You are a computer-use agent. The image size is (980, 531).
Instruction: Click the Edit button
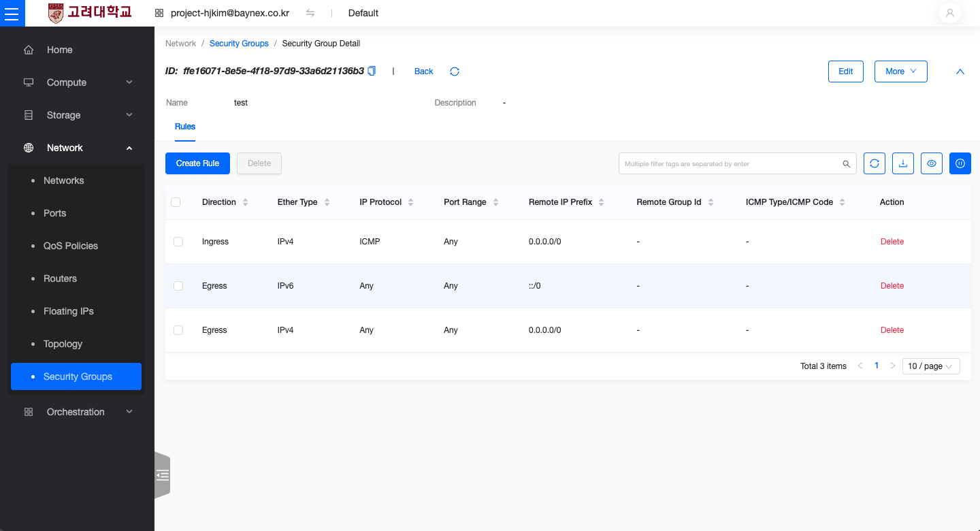[x=846, y=71]
